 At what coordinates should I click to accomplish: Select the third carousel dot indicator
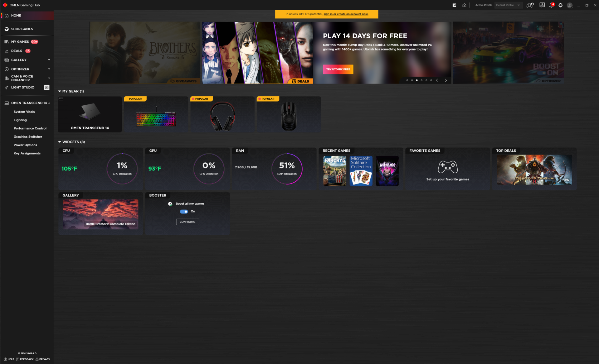point(417,80)
